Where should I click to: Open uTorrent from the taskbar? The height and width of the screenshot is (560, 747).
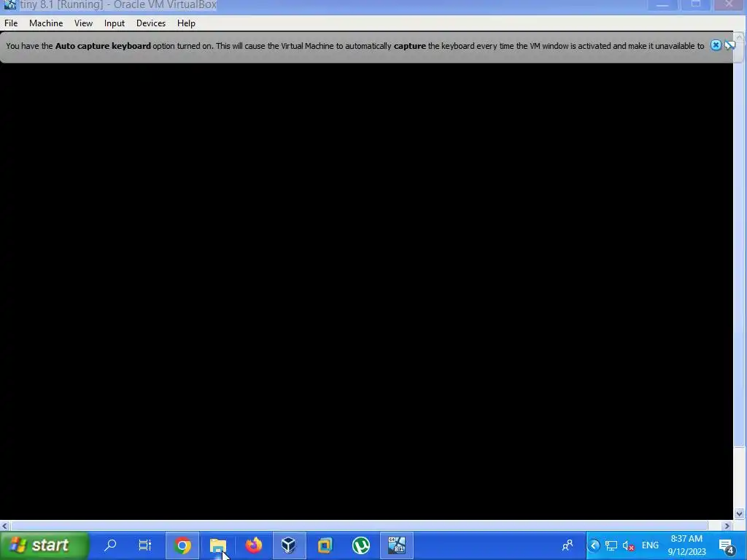coord(360,545)
